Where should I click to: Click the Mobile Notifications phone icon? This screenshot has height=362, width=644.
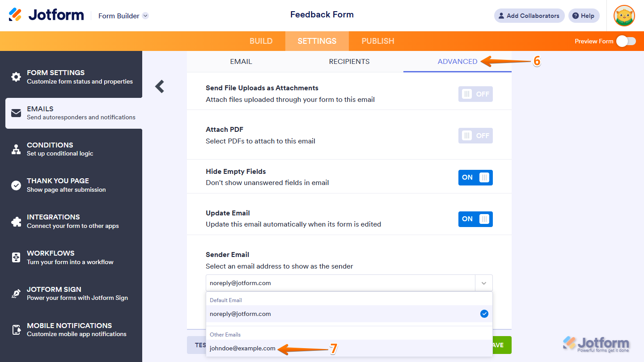click(16, 330)
